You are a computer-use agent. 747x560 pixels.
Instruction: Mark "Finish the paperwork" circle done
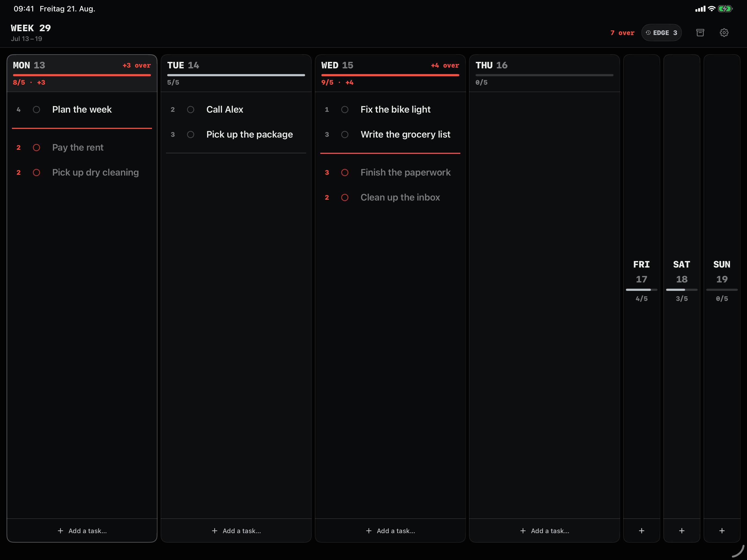[x=345, y=173]
